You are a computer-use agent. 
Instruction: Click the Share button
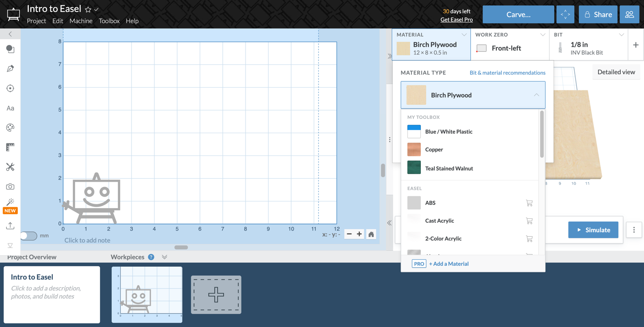pos(598,14)
